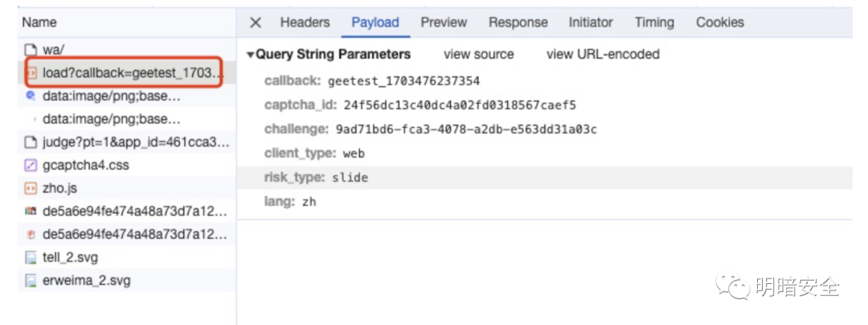The height and width of the screenshot is (325, 868).
Task: Close the request details panel
Action: 256,23
